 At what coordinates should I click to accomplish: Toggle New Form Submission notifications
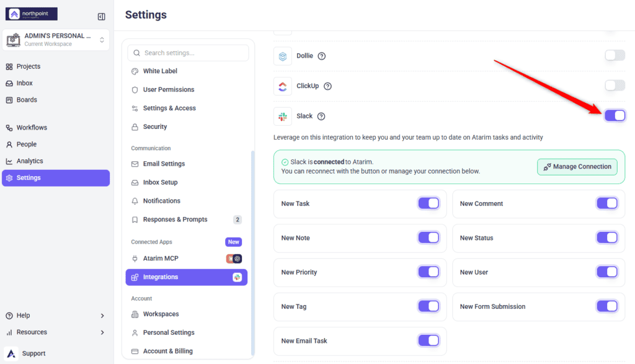pos(607,306)
